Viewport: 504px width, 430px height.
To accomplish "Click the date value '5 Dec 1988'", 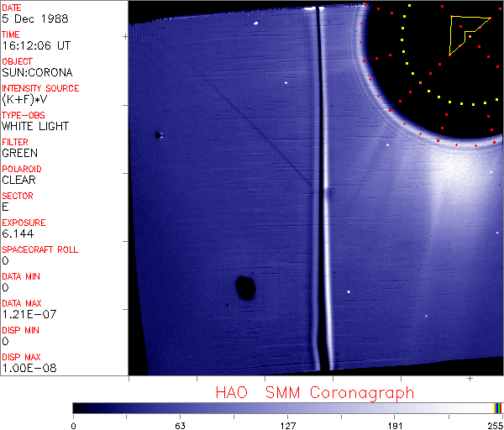I will point(35,18).
